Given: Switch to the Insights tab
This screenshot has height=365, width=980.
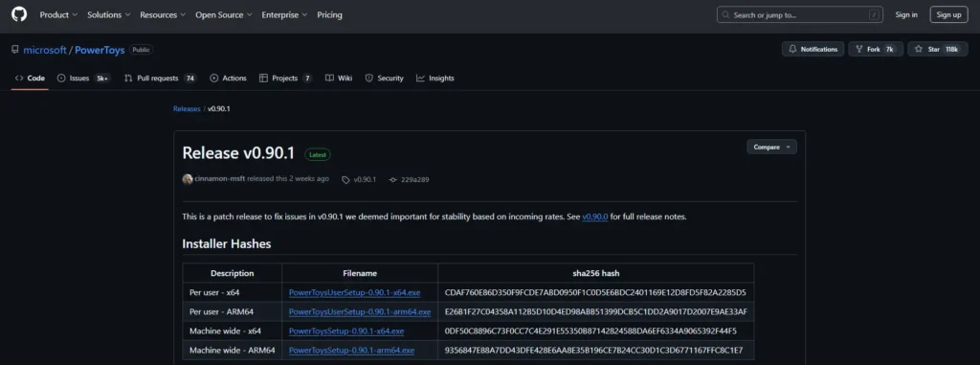Looking at the screenshot, I should [x=435, y=79].
